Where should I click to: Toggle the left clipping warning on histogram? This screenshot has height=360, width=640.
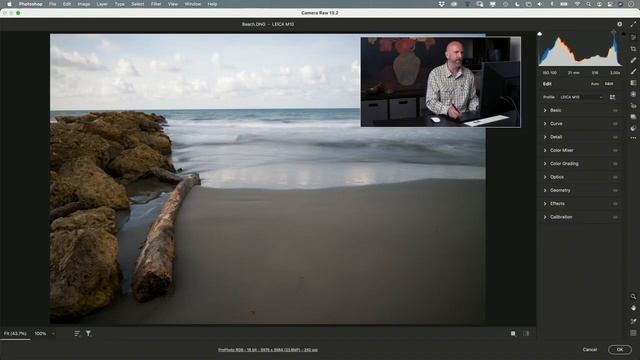[540, 34]
